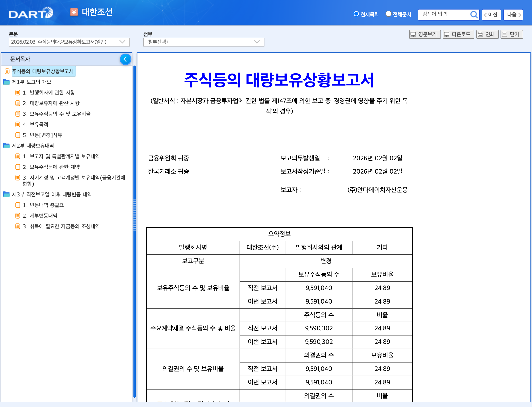
Task: Open the 첨부 attachment dropdown
Action: (x=204, y=42)
